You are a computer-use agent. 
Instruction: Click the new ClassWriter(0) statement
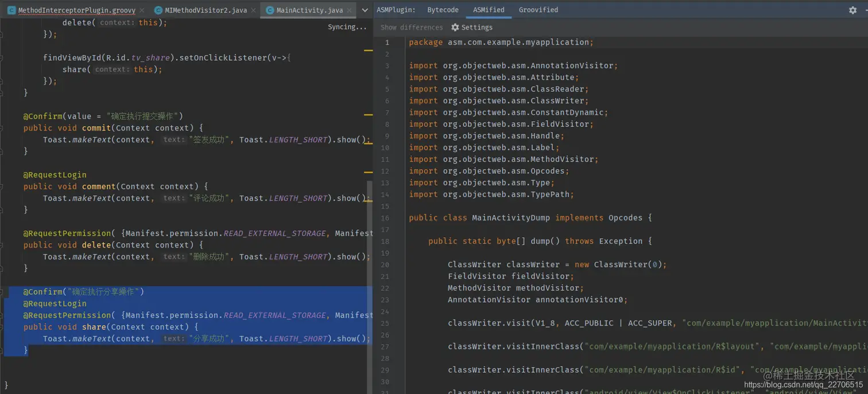[557, 265]
